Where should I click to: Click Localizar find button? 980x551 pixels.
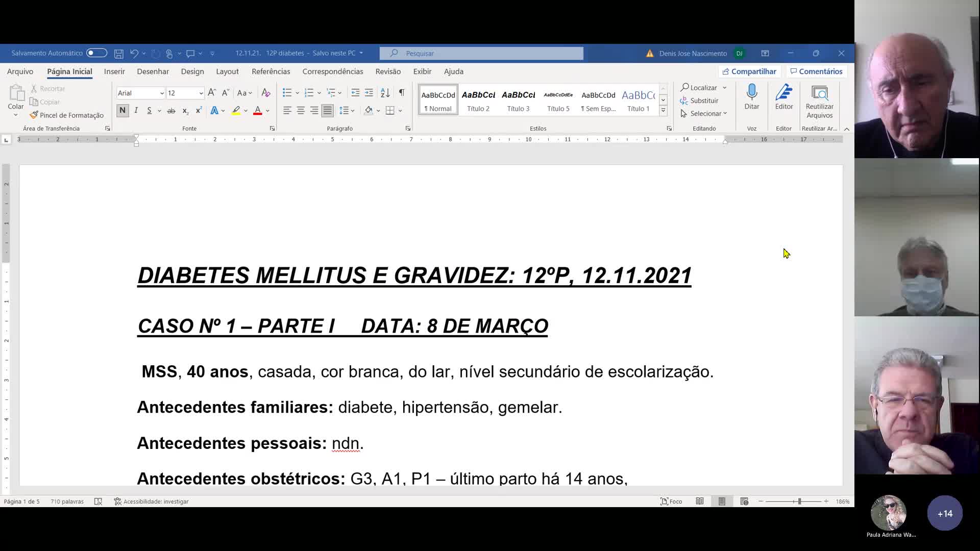[699, 88]
